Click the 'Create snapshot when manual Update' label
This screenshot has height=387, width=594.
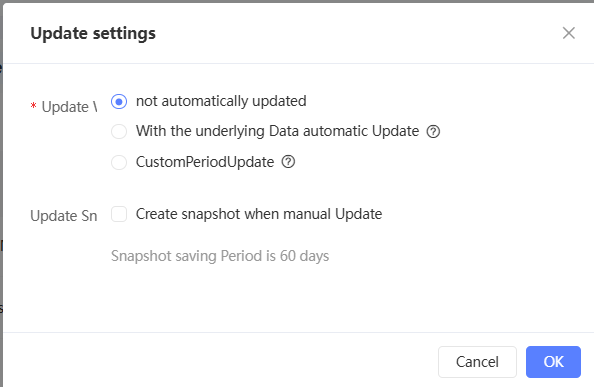coord(259,214)
